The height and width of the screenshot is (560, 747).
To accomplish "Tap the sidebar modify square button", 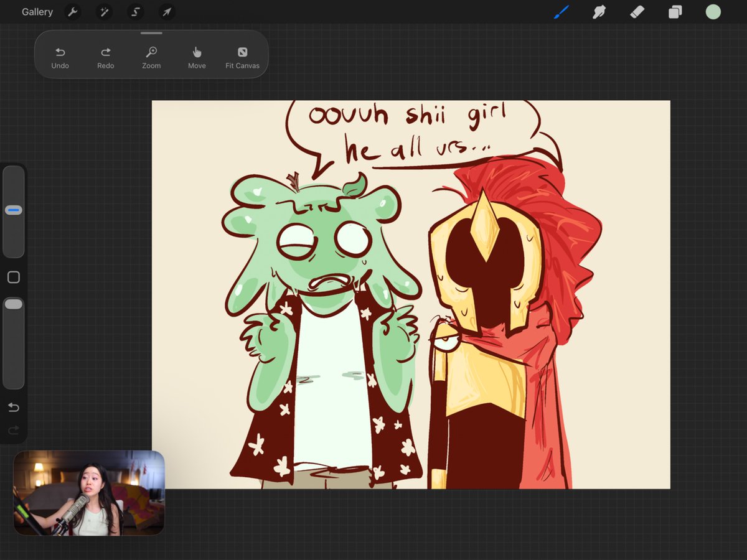I will pos(14,278).
